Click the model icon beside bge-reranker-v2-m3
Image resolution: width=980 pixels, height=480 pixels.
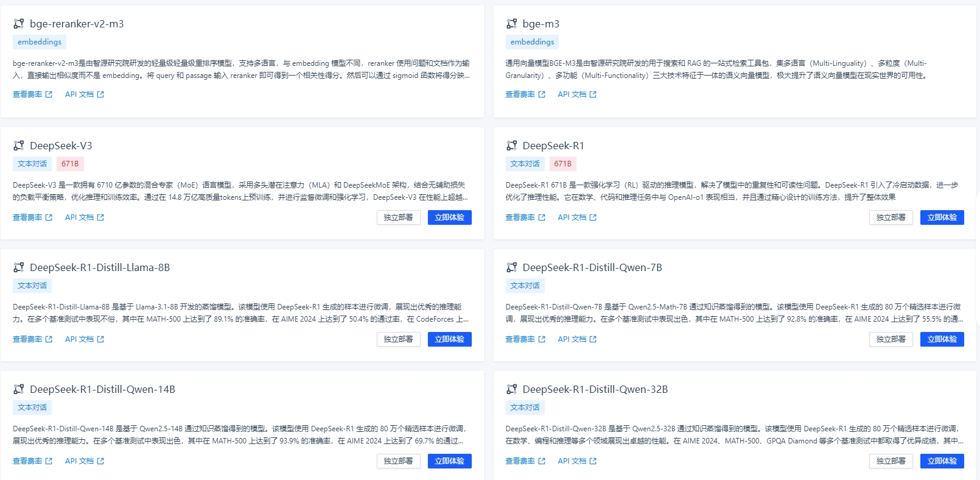click(x=19, y=24)
